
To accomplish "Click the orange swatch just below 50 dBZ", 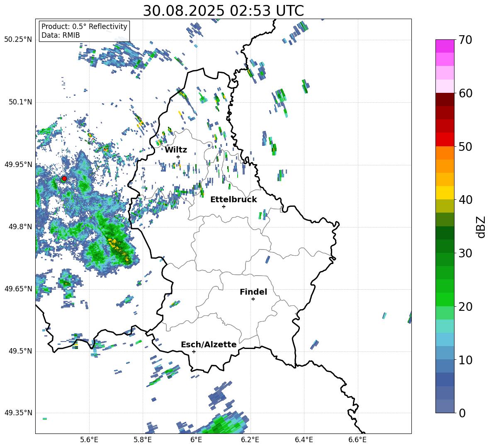I will (x=445, y=153).
